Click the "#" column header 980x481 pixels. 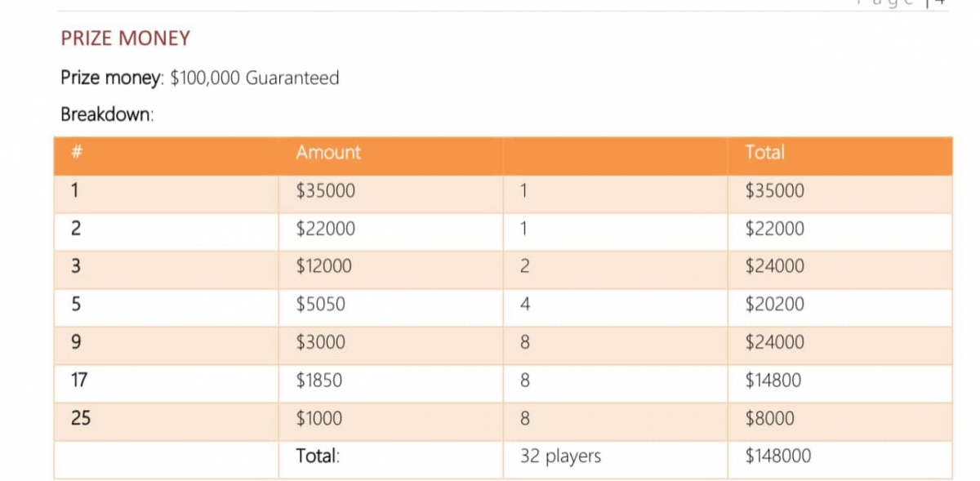click(73, 153)
